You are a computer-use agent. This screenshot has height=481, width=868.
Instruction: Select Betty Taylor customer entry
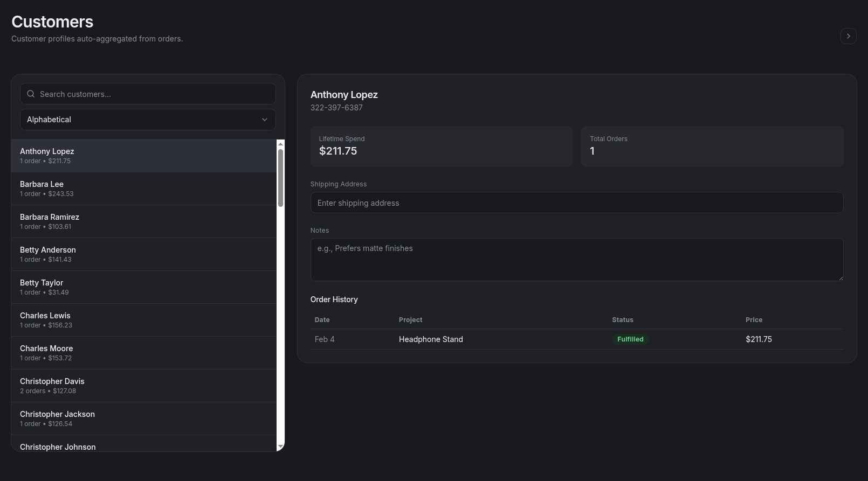pyautogui.click(x=143, y=287)
